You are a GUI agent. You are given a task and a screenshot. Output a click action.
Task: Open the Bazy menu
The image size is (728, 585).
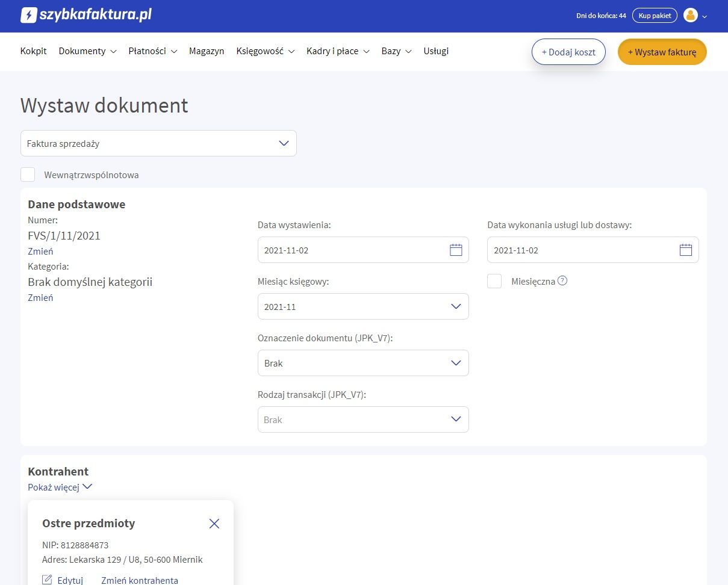(x=396, y=51)
